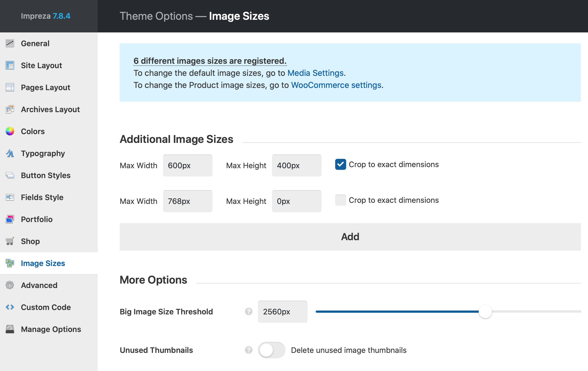This screenshot has height=371, width=588.
Task: Click the Portfolio icon
Action: pos(10,219)
